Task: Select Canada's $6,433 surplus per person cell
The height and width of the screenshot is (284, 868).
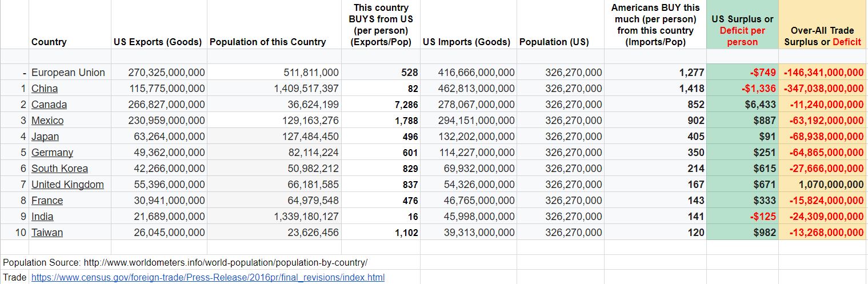Action: click(742, 105)
